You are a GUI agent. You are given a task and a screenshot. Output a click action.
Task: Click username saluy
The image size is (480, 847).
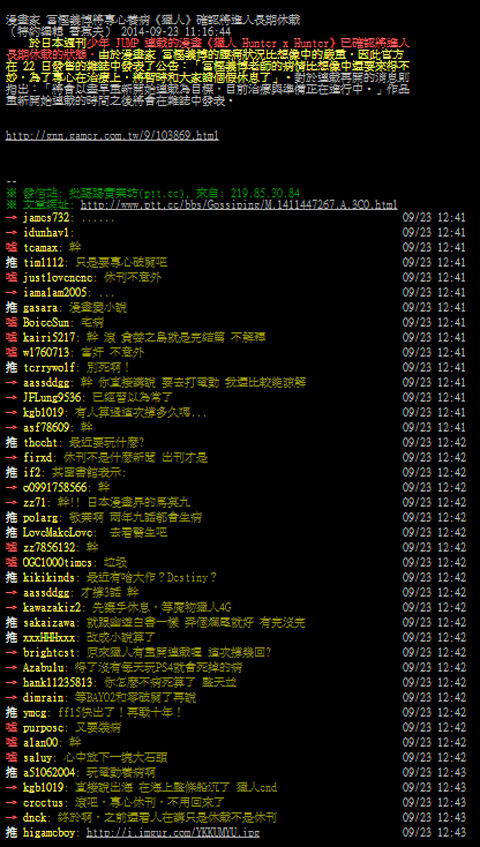point(38,757)
